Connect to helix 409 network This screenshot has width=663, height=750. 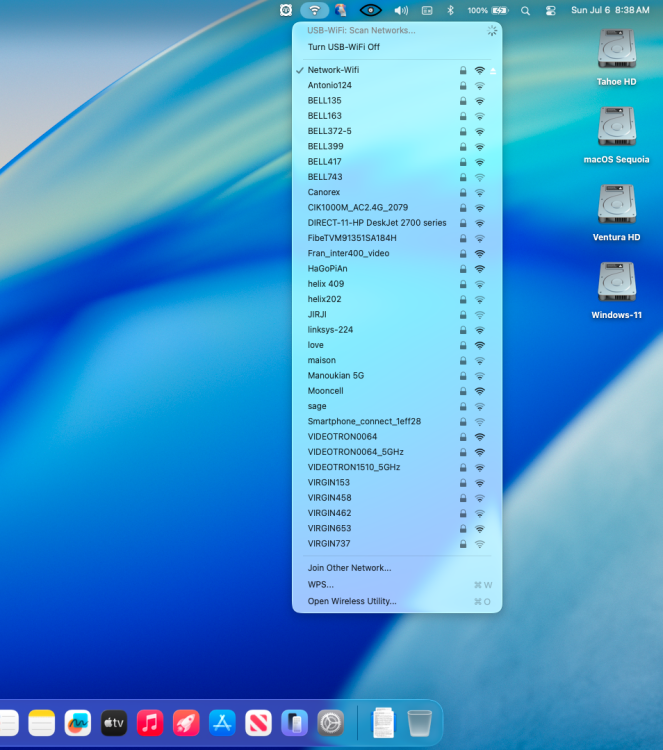point(397,284)
